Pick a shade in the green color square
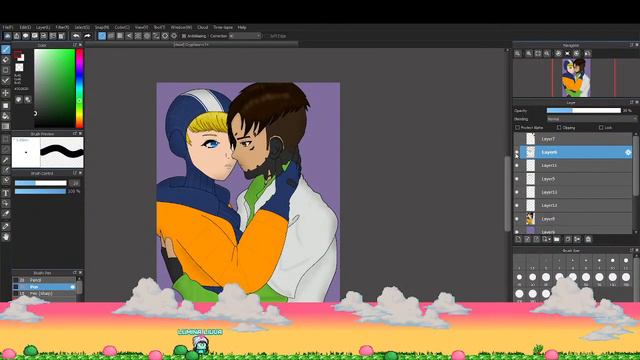 54,89
